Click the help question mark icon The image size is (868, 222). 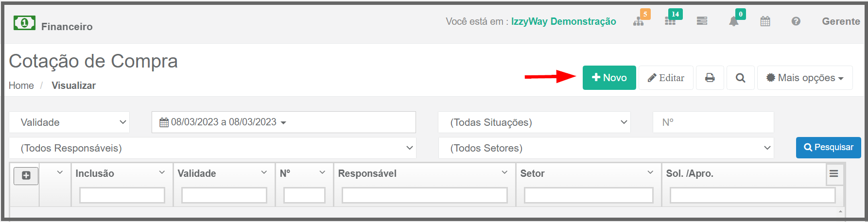pos(796,21)
